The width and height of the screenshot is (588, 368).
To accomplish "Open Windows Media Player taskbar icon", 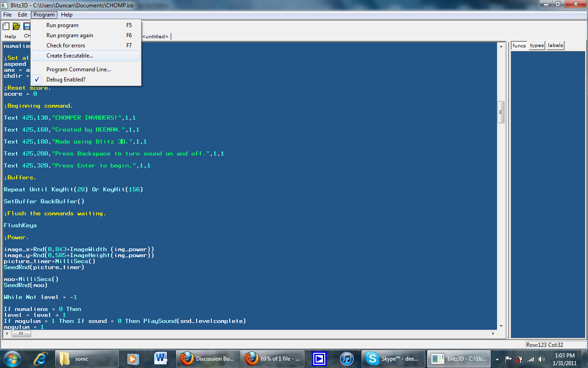I will (x=133, y=358).
